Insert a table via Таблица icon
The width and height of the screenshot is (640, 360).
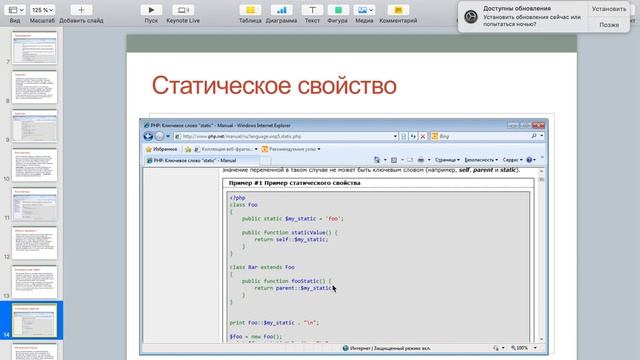pos(250,10)
